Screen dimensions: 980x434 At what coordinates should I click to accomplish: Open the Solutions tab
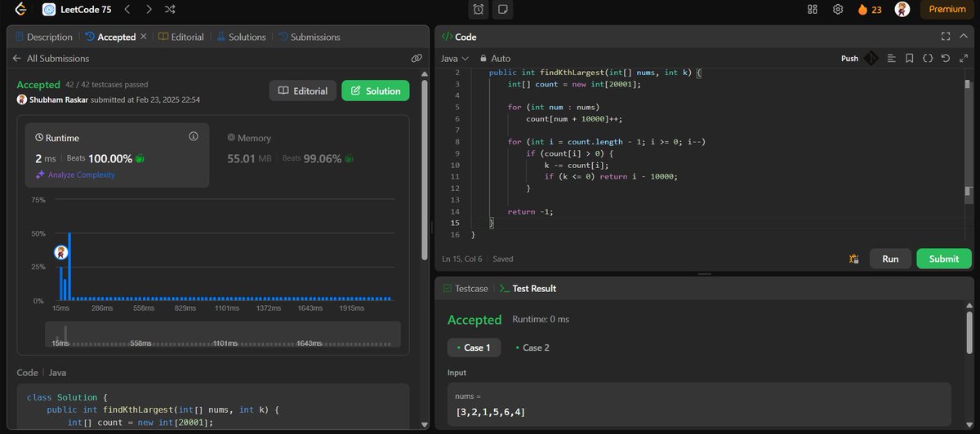pyautogui.click(x=241, y=37)
